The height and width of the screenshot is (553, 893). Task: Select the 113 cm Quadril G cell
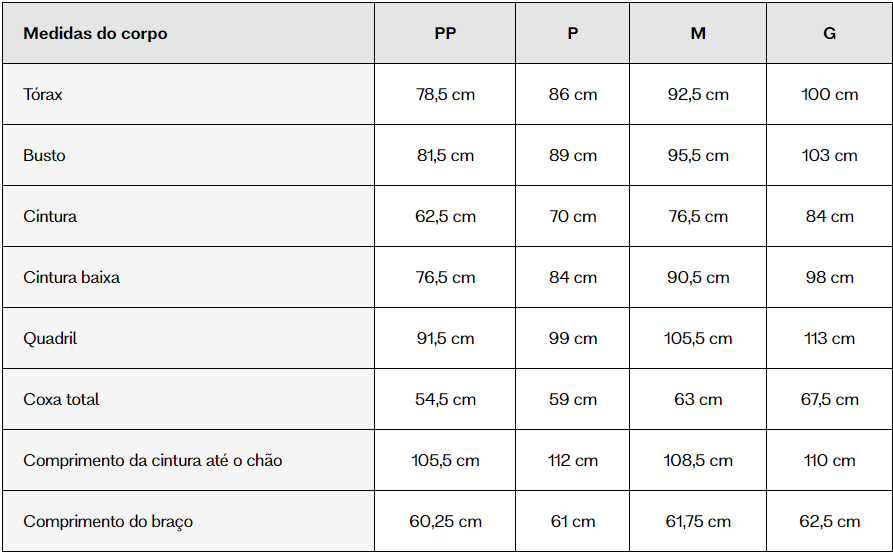829,338
